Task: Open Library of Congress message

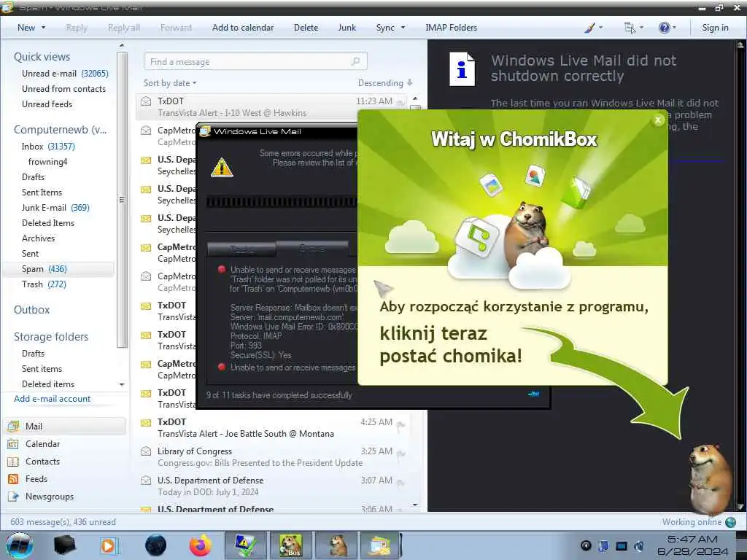Action: 271,456
